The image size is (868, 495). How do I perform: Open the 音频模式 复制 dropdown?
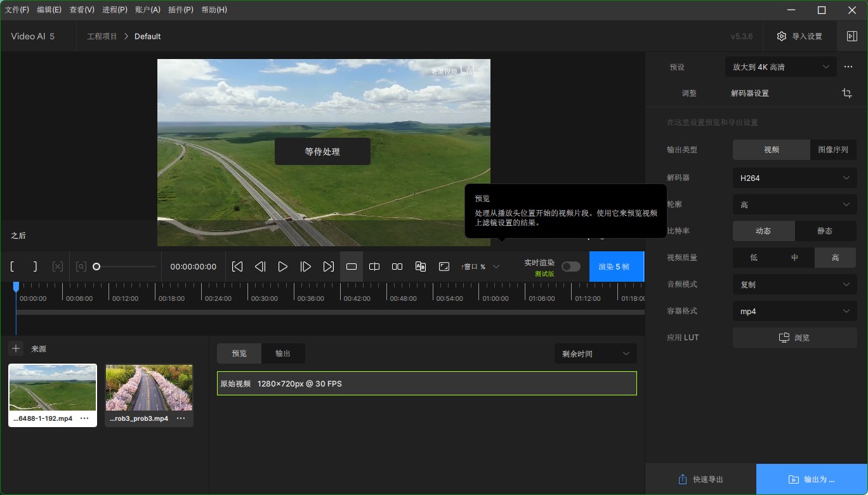(x=794, y=284)
